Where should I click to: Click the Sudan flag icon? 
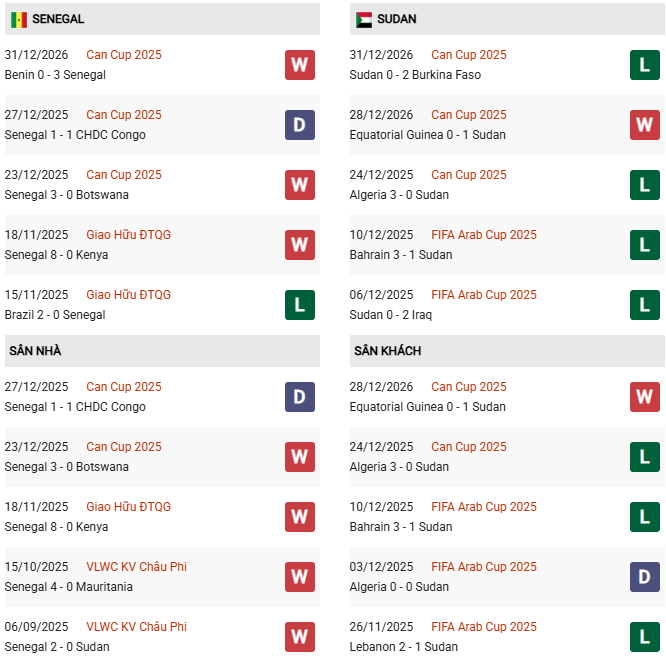point(364,19)
